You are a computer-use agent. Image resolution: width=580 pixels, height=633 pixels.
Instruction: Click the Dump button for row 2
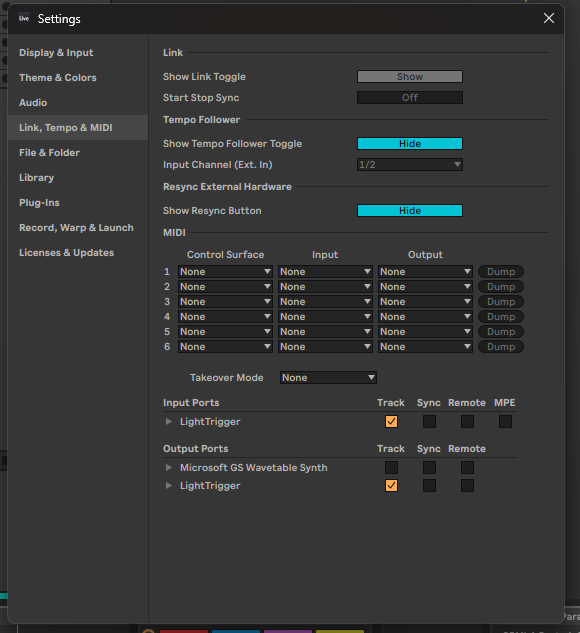click(501, 287)
